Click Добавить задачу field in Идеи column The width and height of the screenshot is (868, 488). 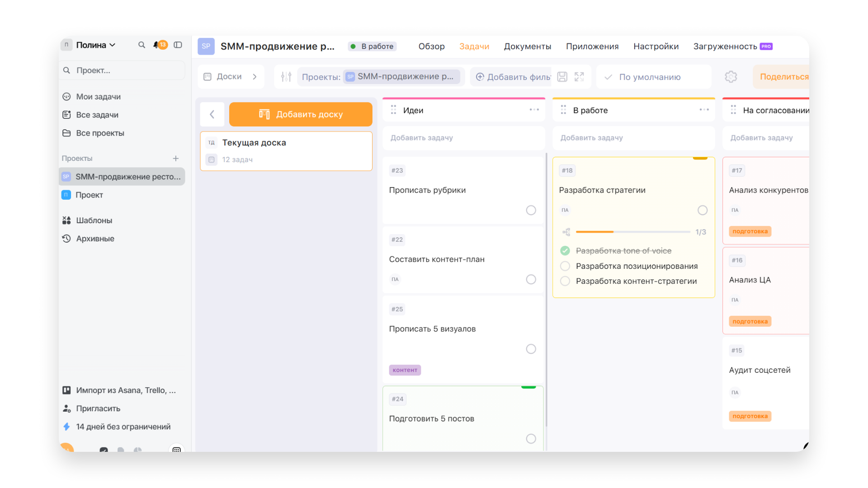point(463,138)
